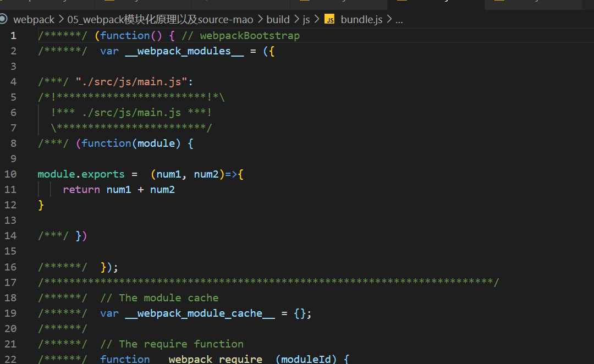The width and height of the screenshot is (594, 364).
Task: Click the "// The require function" comment
Action: pyautogui.click(x=172, y=344)
